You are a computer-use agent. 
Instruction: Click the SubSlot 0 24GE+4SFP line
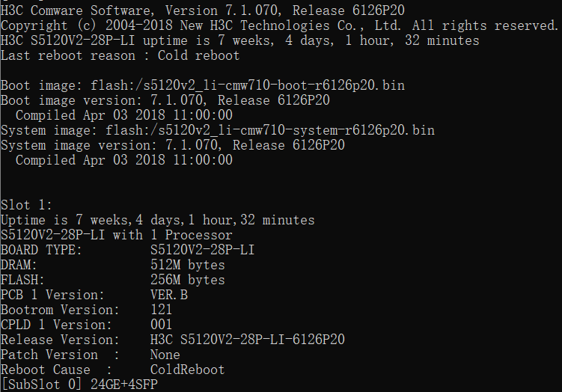pyautogui.click(x=79, y=385)
